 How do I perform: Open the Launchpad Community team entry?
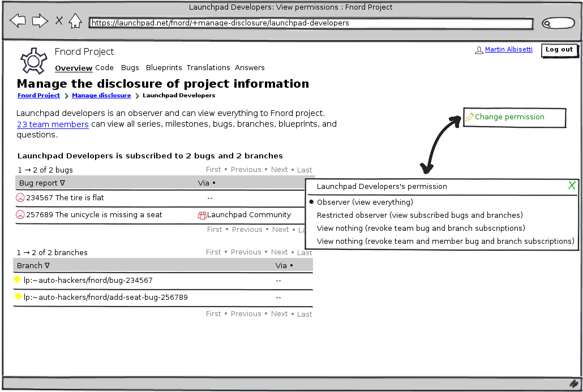248,215
